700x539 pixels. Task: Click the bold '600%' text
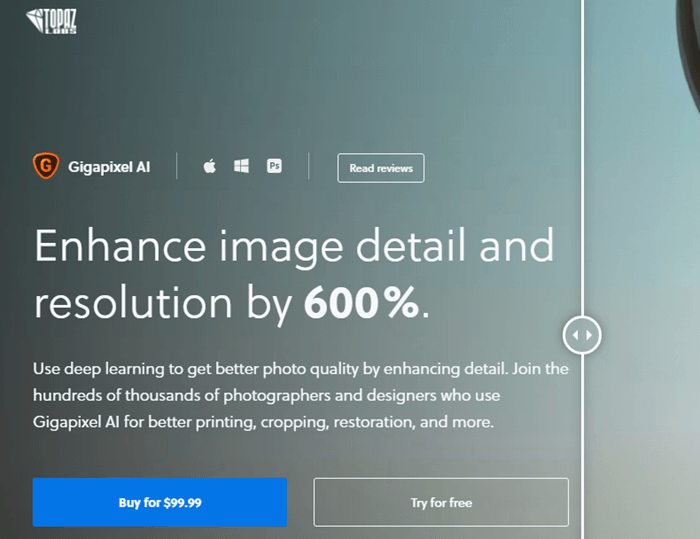tap(362, 304)
